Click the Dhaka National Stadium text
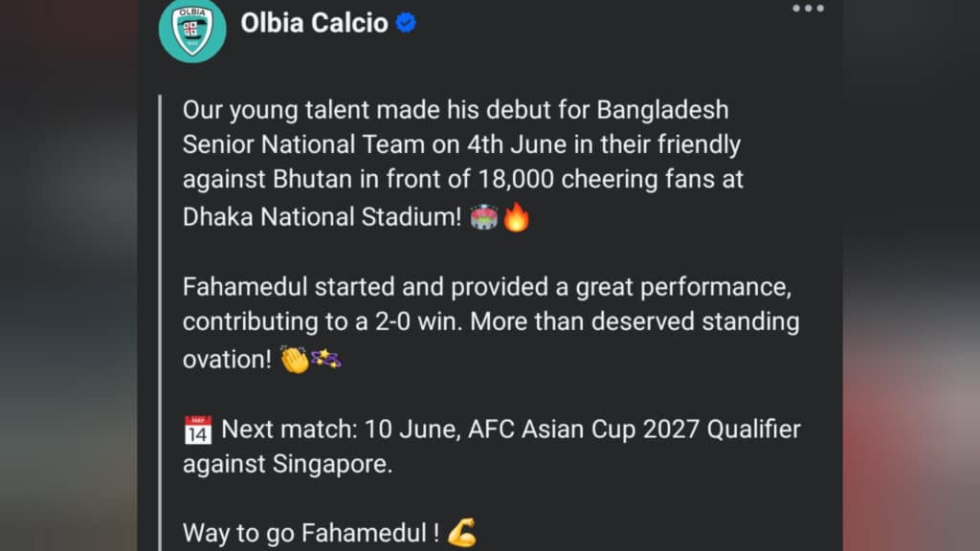The image size is (980, 551). click(x=322, y=217)
